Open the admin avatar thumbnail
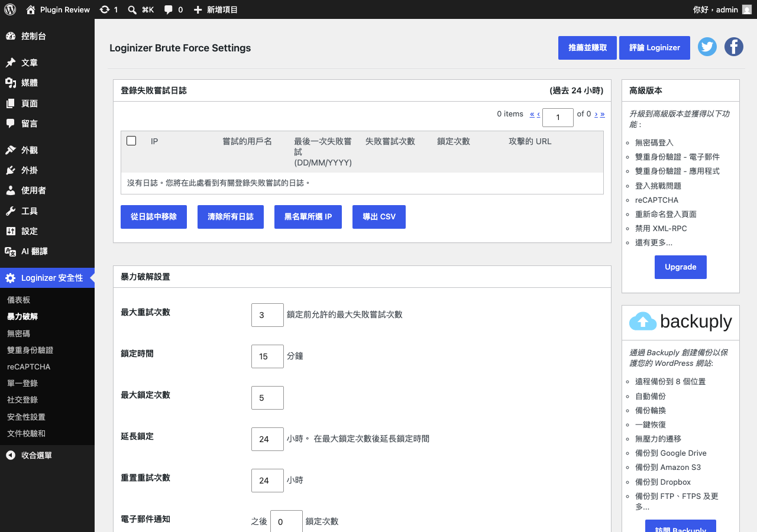This screenshot has height=532, width=757. pyautogui.click(x=747, y=9)
